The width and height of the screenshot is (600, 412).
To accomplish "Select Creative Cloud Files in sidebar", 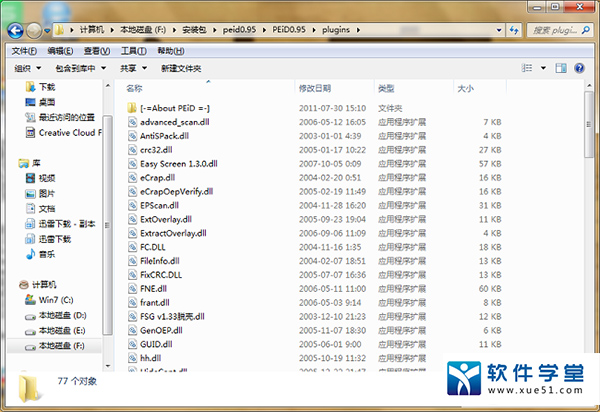I will click(x=63, y=132).
